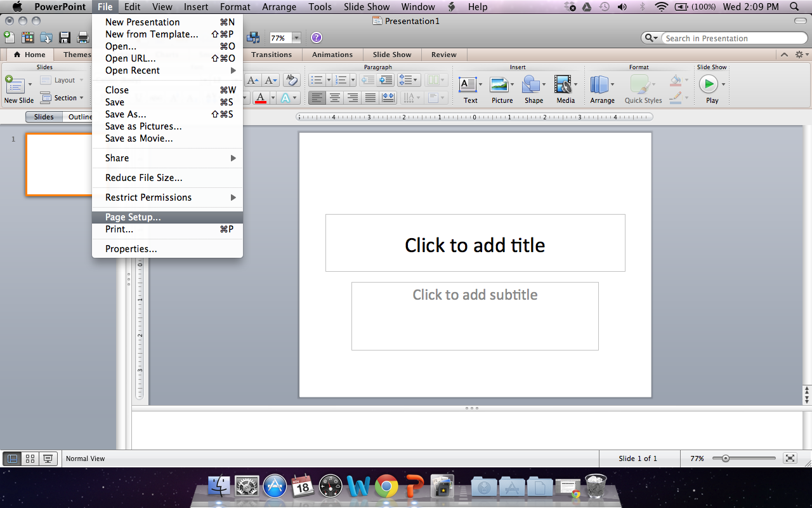Viewport: 812px width, 508px height.
Task: Click the Media insert icon
Action: [563, 84]
